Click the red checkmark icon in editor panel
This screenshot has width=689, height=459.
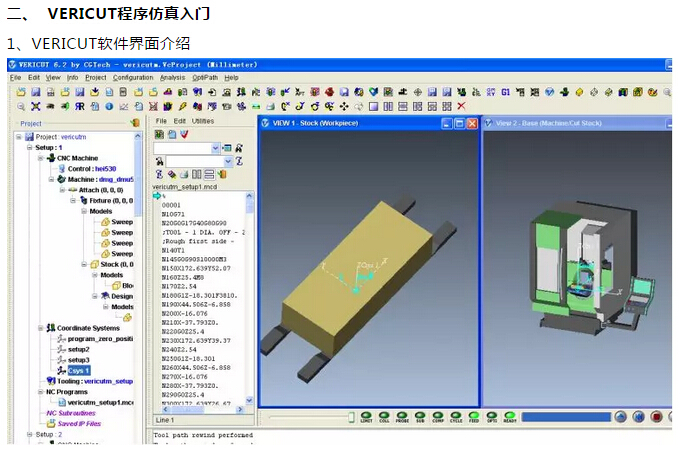coord(185,134)
